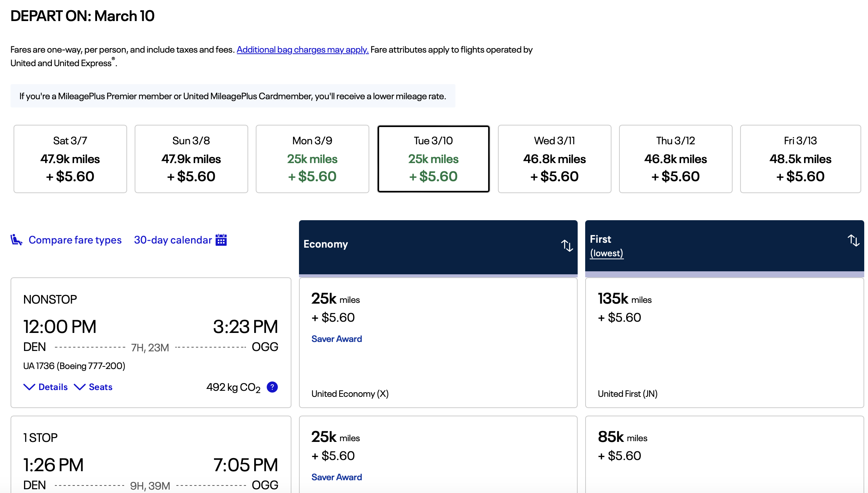Screen dimensions: 868x493
Task: Sort flights by Economy fare arrows
Action: coord(567,245)
